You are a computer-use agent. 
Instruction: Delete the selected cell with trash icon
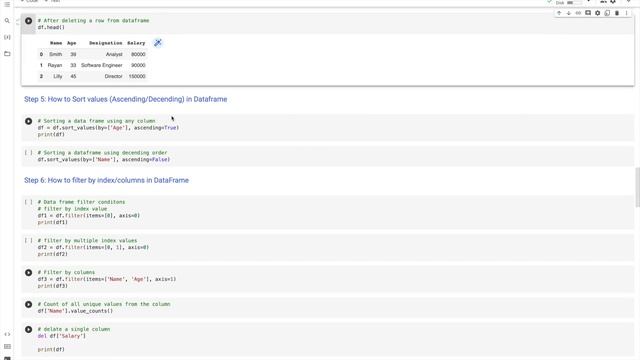point(617,13)
